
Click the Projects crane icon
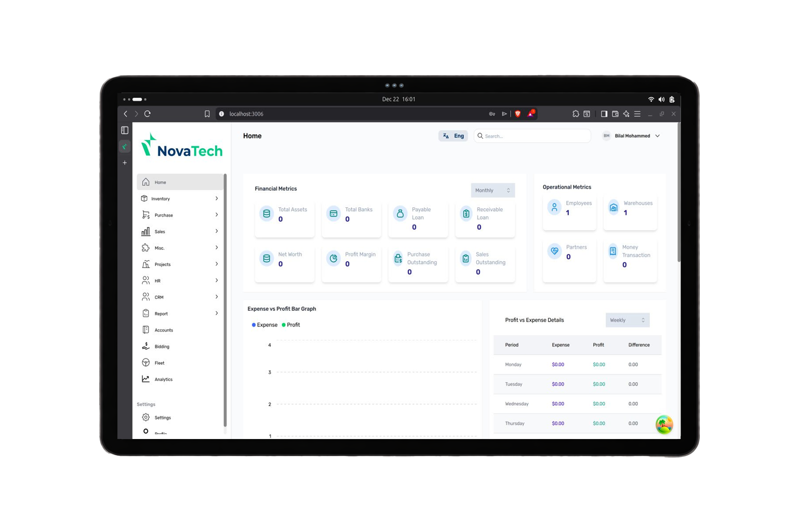tap(145, 264)
